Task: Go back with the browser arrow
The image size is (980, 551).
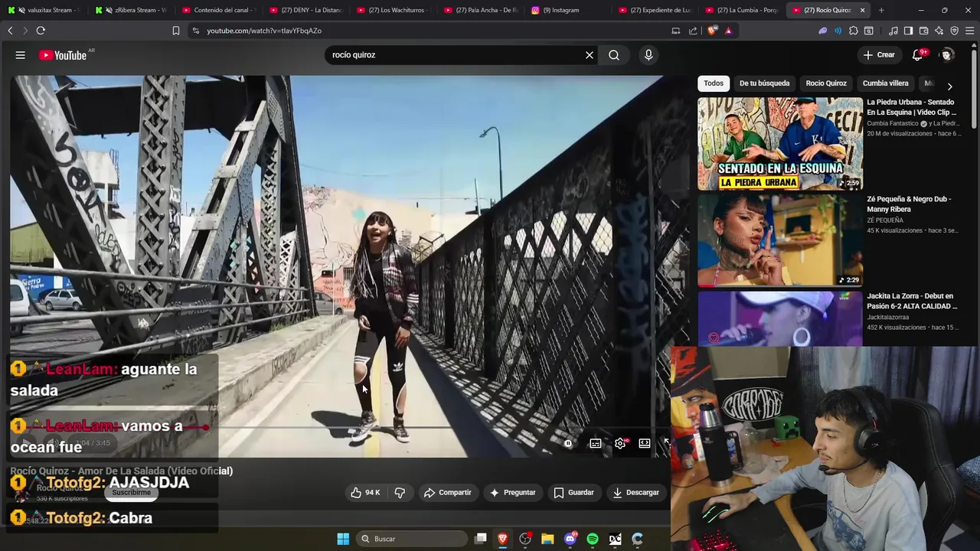Action: (10, 31)
